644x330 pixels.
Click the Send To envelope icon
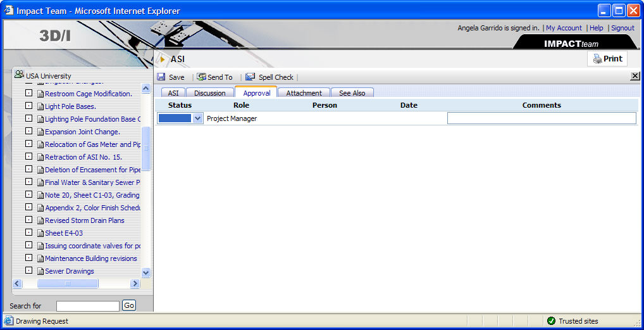pyautogui.click(x=202, y=77)
